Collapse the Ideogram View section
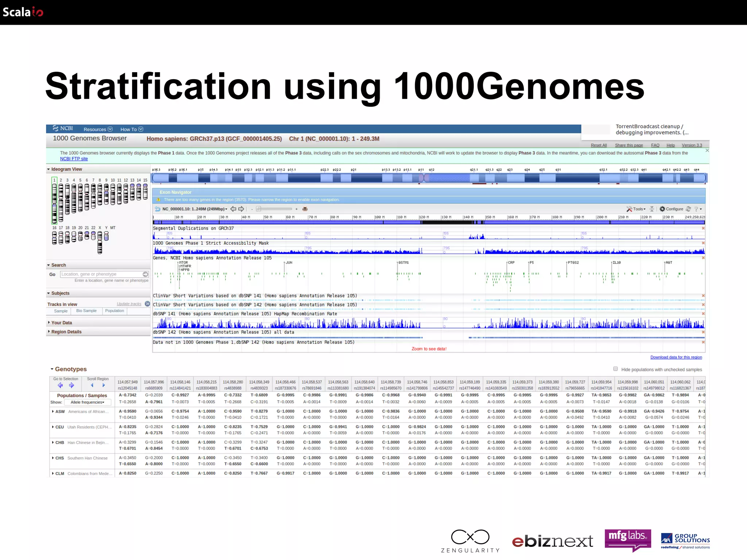747x560 pixels. [x=49, y=169]
